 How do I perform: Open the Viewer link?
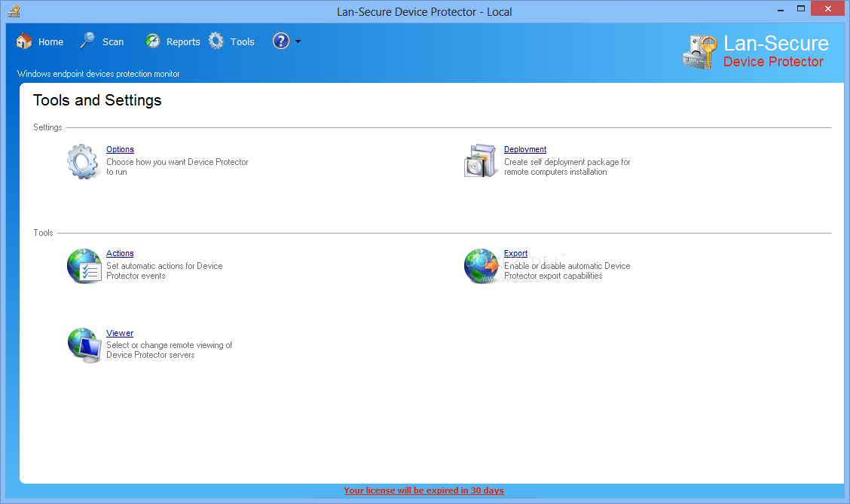120,333
